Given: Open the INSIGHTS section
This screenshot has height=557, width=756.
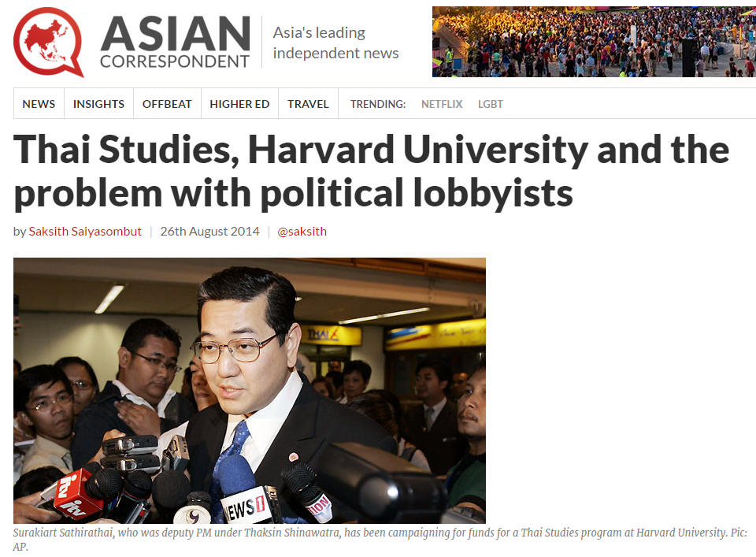Looking at the screenshot, I should coord(99,104).
